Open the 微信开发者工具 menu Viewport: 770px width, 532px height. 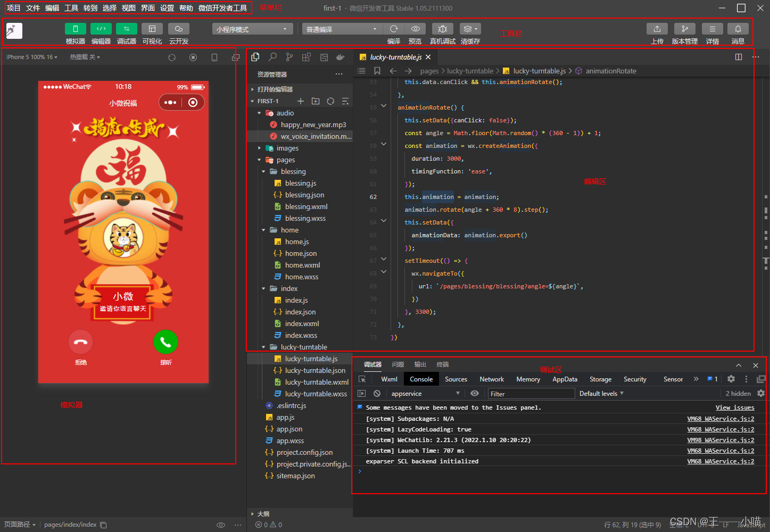[222, 8]
